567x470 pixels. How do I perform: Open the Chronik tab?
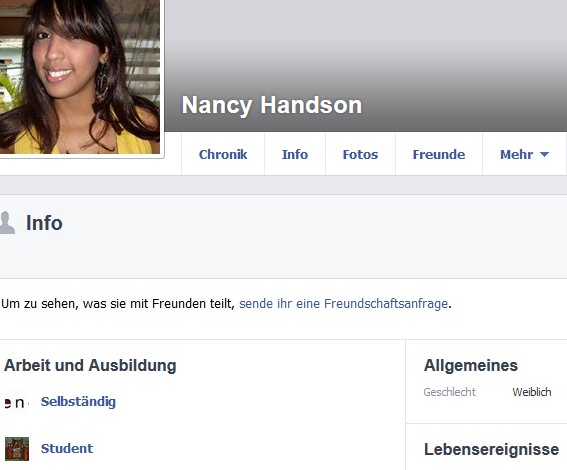pos(223,154)
